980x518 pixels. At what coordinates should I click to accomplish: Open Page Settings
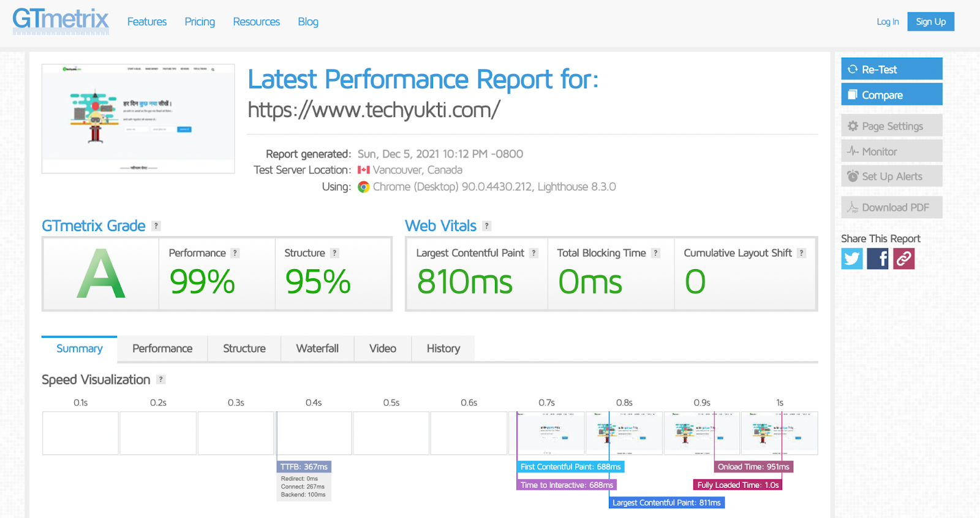892,126
